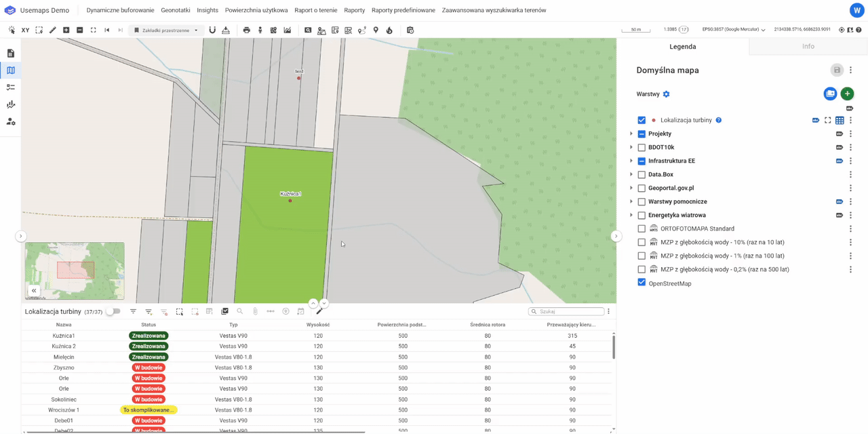Open Warstwy settings gear

[x=666, y=94]
